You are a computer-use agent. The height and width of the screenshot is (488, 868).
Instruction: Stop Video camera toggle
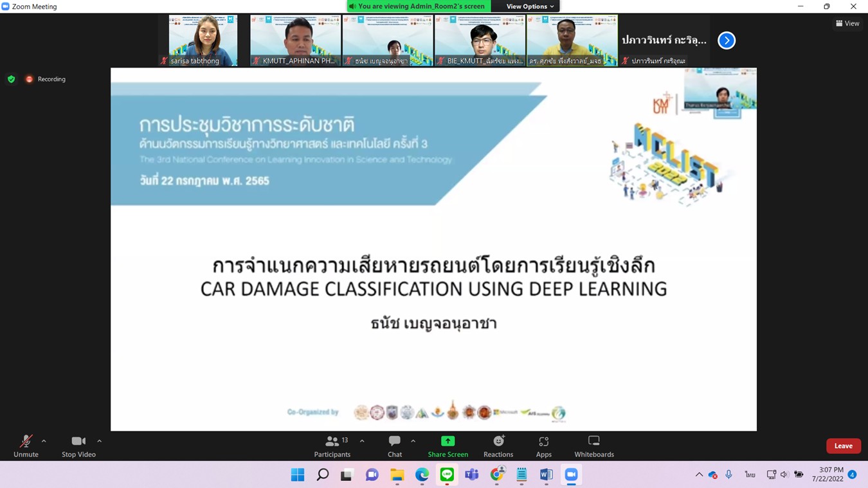pos(78,446)
